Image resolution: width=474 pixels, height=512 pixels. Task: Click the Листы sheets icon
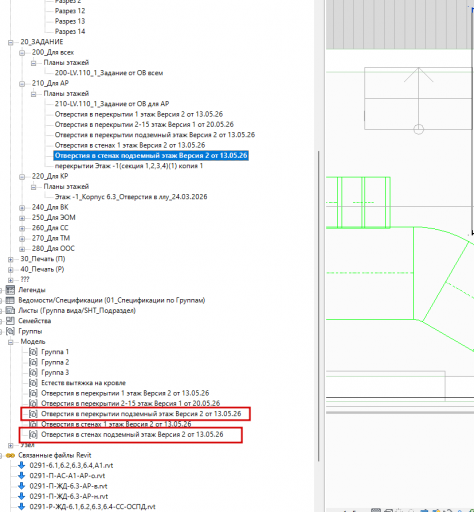10,311
